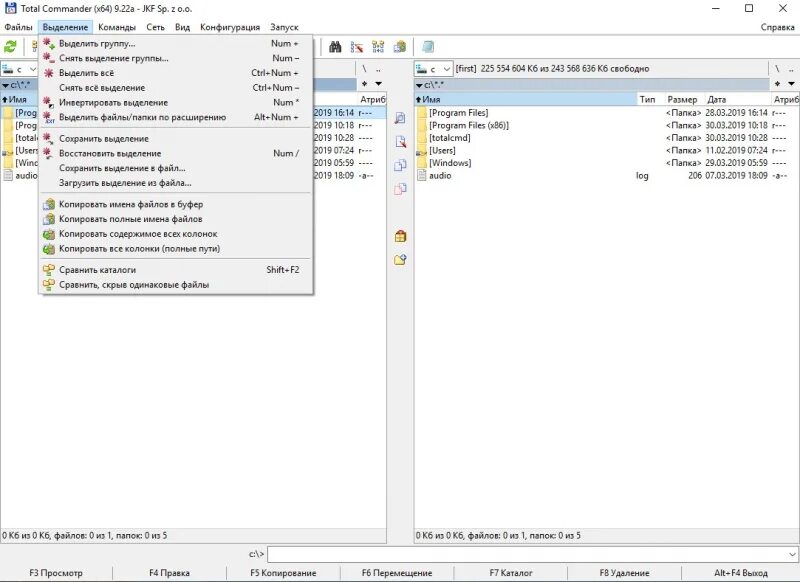Open the right panel favorites star button
Screen dimensions: 800x582
tap(777, 84)
